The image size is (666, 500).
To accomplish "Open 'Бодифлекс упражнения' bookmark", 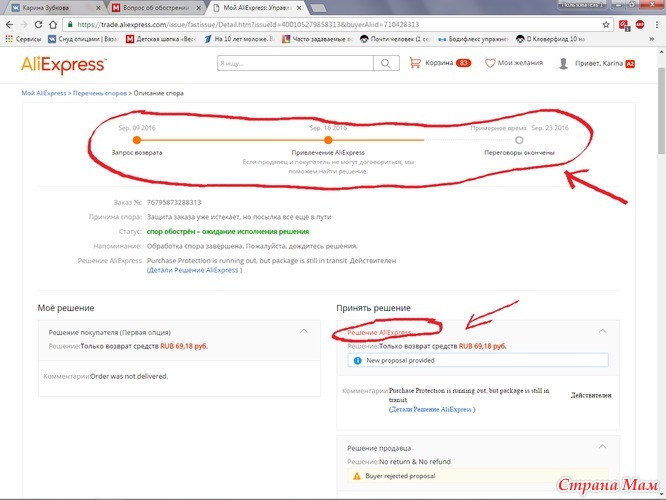I will click(x=474, y=39).
